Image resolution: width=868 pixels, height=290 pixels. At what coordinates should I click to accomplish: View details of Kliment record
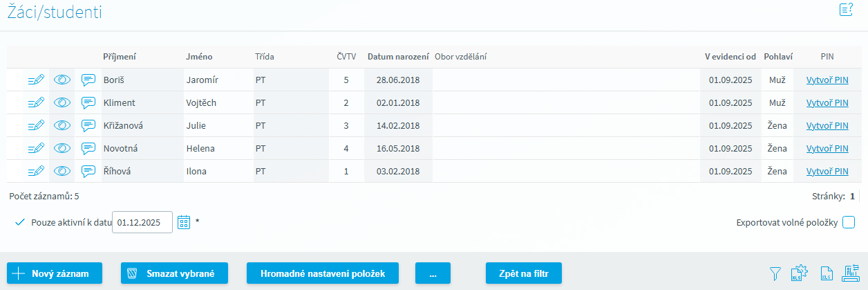62,103
